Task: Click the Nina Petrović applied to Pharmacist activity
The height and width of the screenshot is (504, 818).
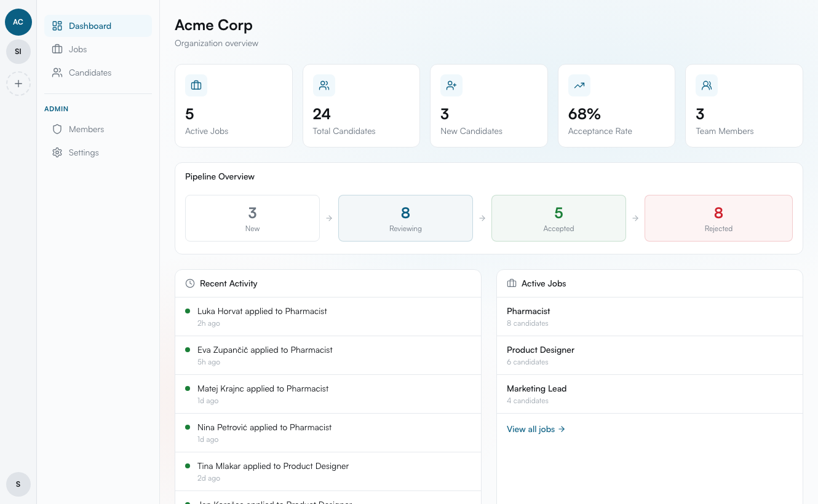Action: tap(328, 433)
